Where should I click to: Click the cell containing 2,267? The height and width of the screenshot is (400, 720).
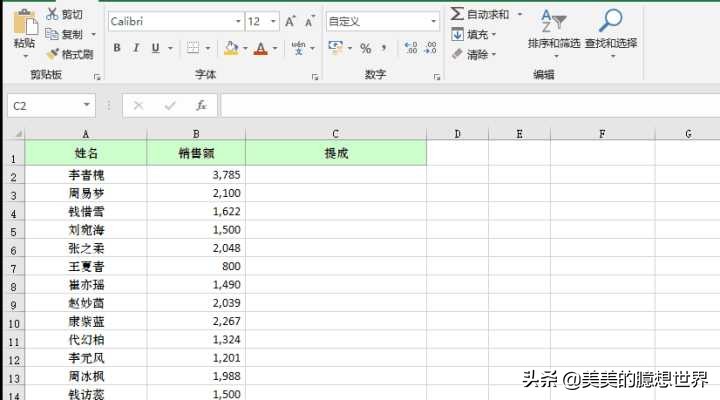click(196, 321)
